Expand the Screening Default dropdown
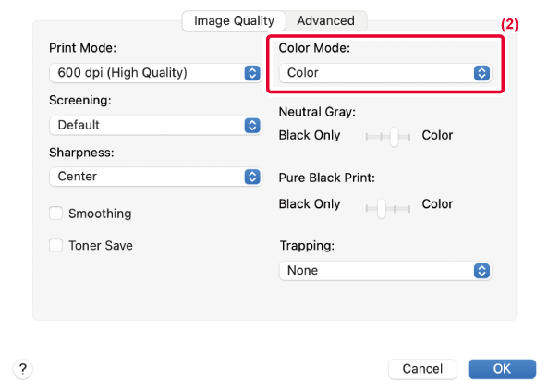 (x=155, y=126)
